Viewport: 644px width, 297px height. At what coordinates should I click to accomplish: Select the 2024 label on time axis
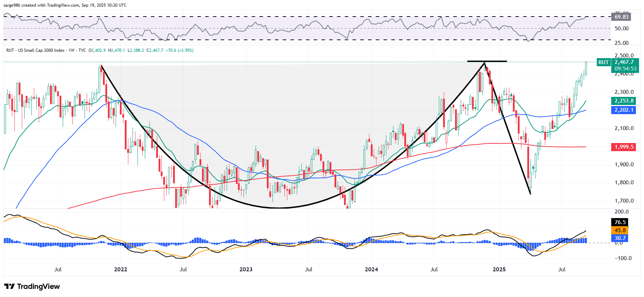click(x=371, y=270)
